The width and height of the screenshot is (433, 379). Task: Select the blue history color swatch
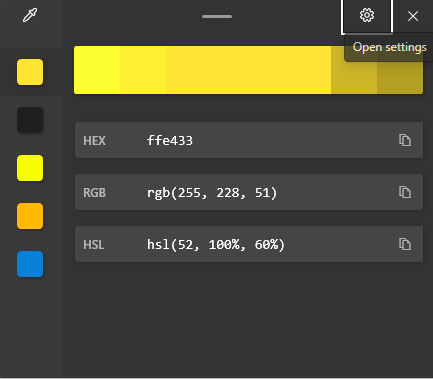click(30, 264)
